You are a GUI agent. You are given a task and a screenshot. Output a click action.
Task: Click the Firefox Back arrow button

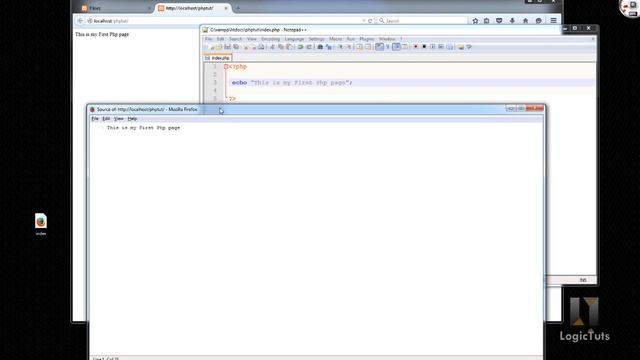80,21
